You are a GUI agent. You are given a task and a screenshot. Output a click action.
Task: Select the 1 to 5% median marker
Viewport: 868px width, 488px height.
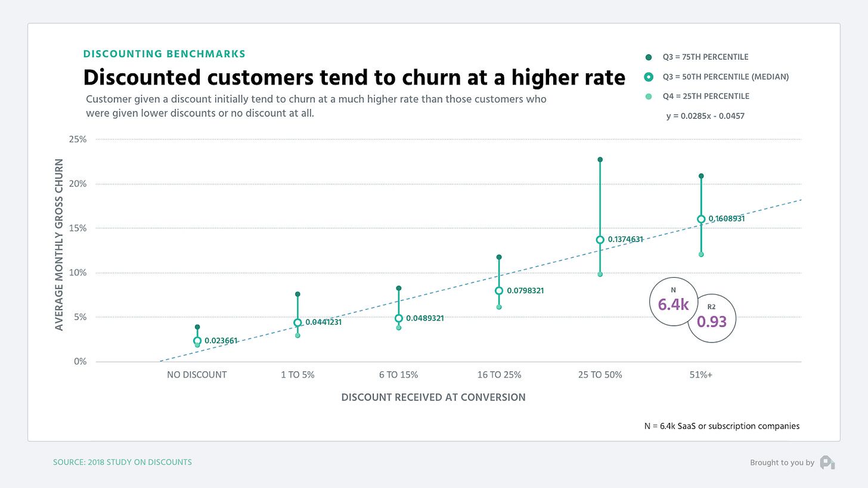click(x=297, y=323)
